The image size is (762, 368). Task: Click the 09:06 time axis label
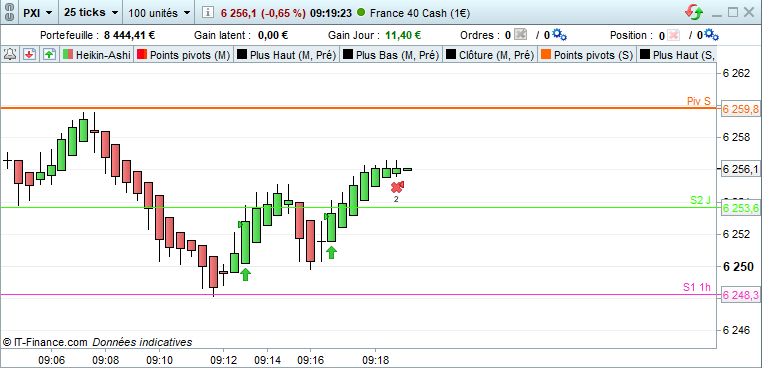tap(52, 360)
